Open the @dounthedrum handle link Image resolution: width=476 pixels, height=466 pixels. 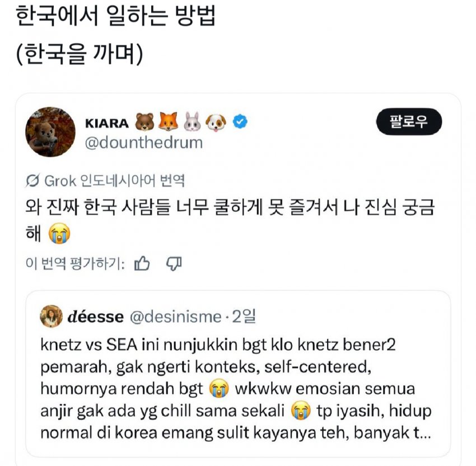[x=143, y=143]
